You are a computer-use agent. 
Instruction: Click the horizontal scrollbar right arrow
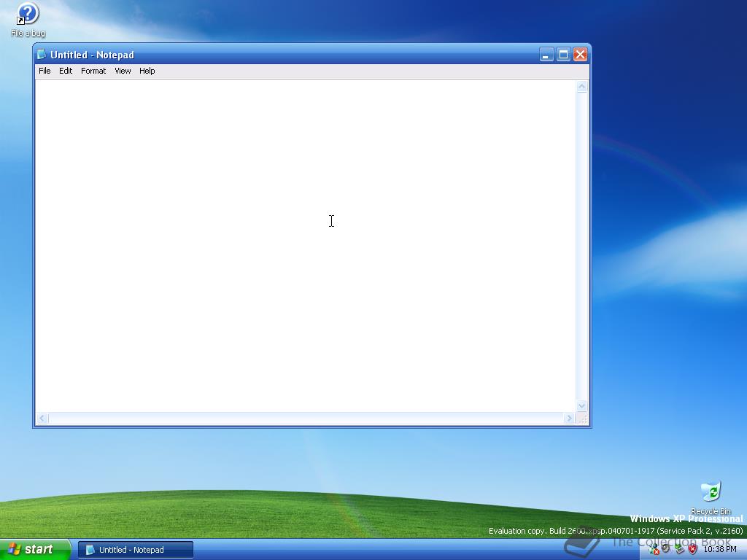click(x=569, y=418)
